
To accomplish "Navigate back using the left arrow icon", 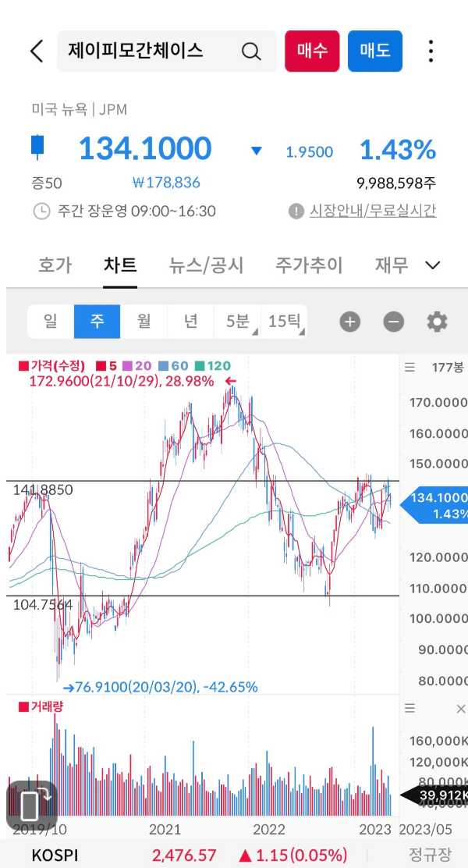I will tap(35, 50).
